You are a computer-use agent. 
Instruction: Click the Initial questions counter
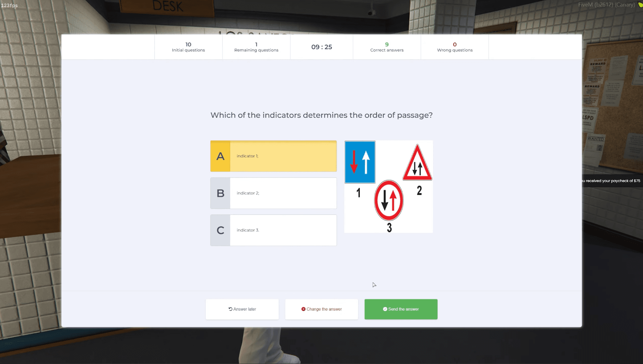coord(188,47)
